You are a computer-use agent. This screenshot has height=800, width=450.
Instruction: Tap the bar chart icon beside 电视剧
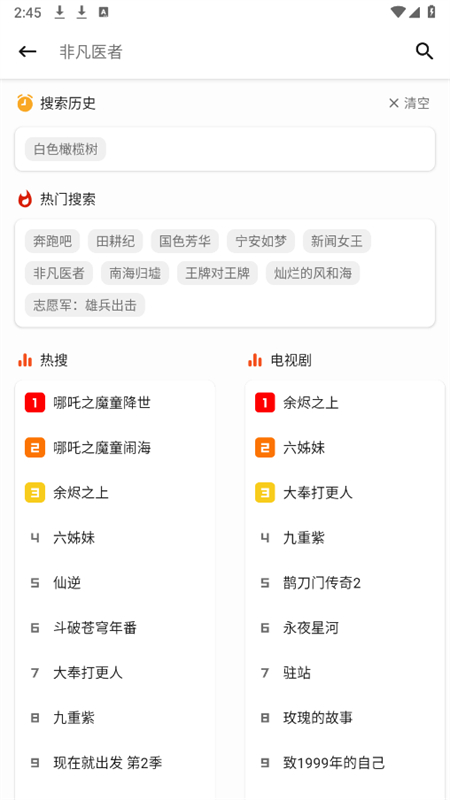coord(255,360)
